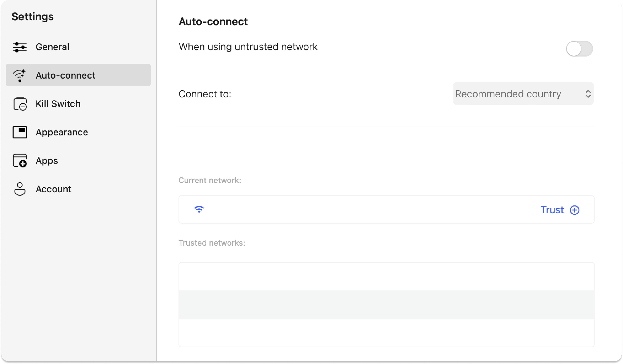The height and width of the screenshot is (364, 623).
Task: Click the Trust link for current network
Action: [552, 210]
